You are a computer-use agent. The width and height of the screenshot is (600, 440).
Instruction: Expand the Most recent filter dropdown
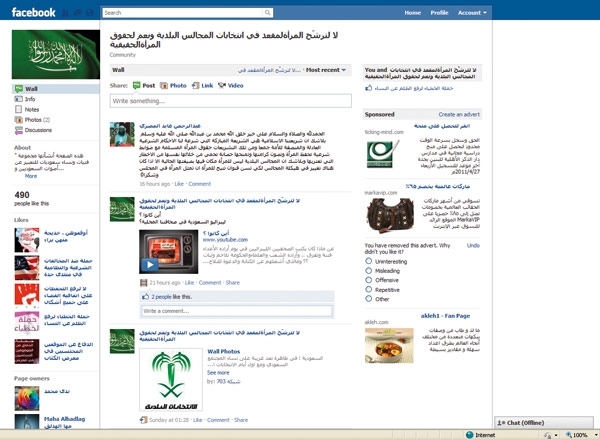pos(326,70)
